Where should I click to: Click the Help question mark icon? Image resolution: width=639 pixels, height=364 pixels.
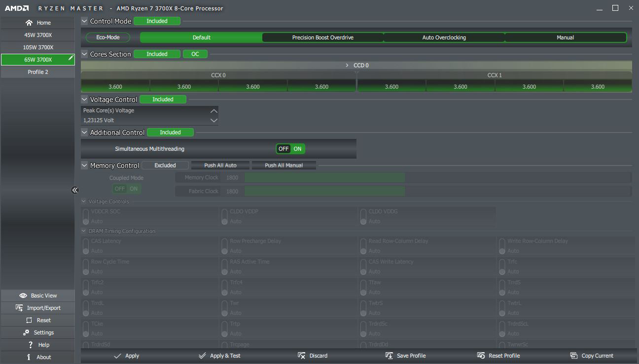pos(31,345)
